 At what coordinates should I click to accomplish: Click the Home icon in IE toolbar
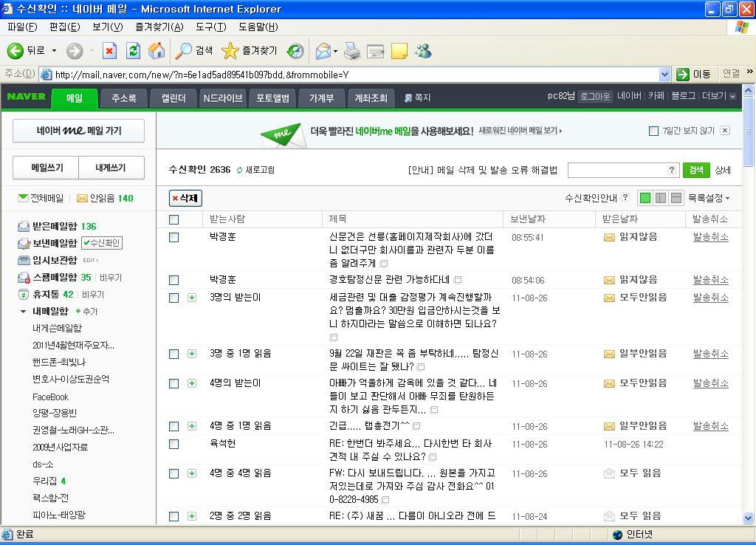click(157, 51)
